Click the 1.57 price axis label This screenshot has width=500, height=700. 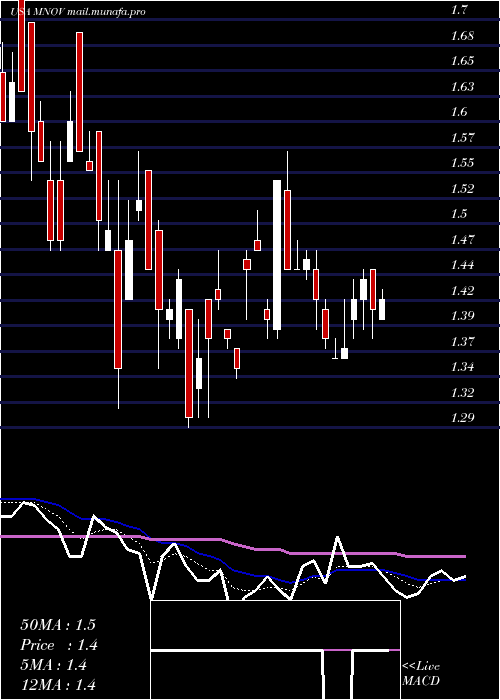(x=462, y=137)
